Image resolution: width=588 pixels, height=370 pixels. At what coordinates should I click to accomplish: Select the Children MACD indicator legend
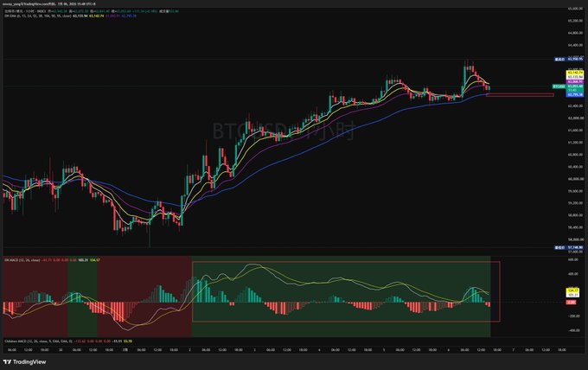pyautogui.click(x=68, y=341)
